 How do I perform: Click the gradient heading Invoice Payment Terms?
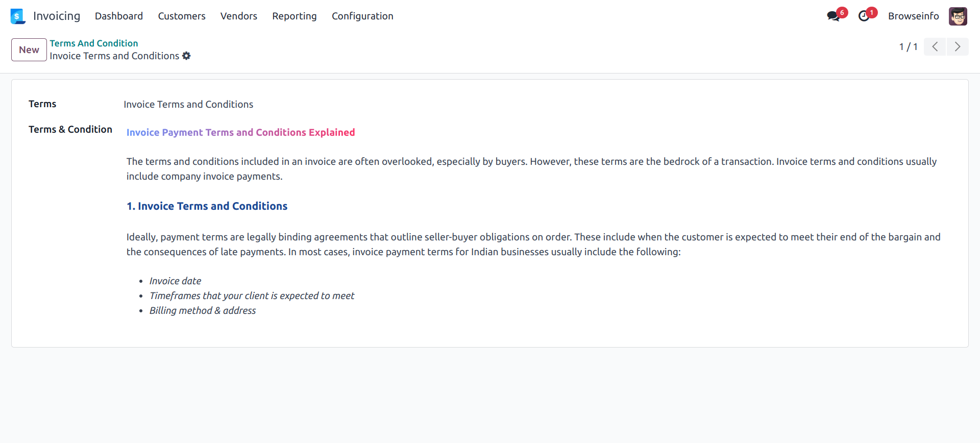[x=240, y=133]
